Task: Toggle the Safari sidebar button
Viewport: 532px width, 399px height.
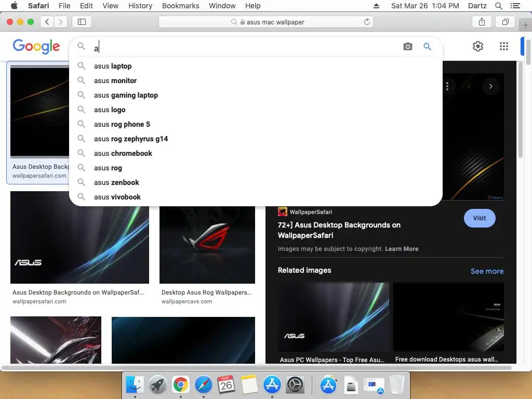Action: point(82,22)
